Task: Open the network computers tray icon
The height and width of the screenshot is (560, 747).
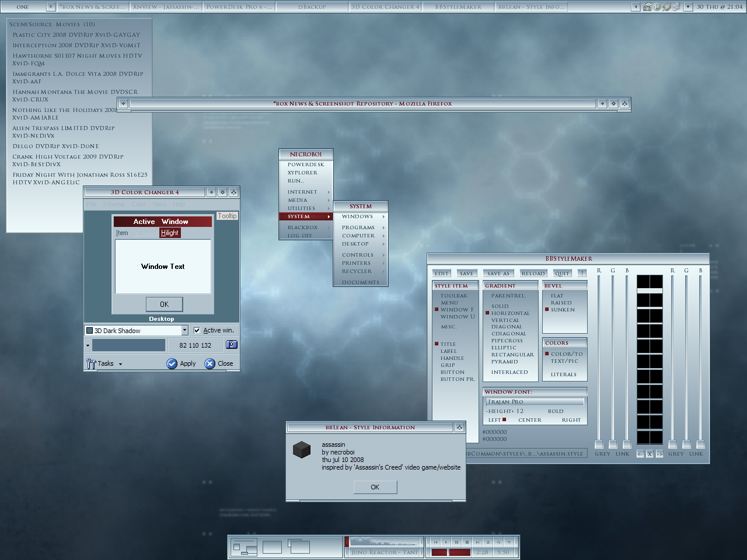Action: click(676, 7)
